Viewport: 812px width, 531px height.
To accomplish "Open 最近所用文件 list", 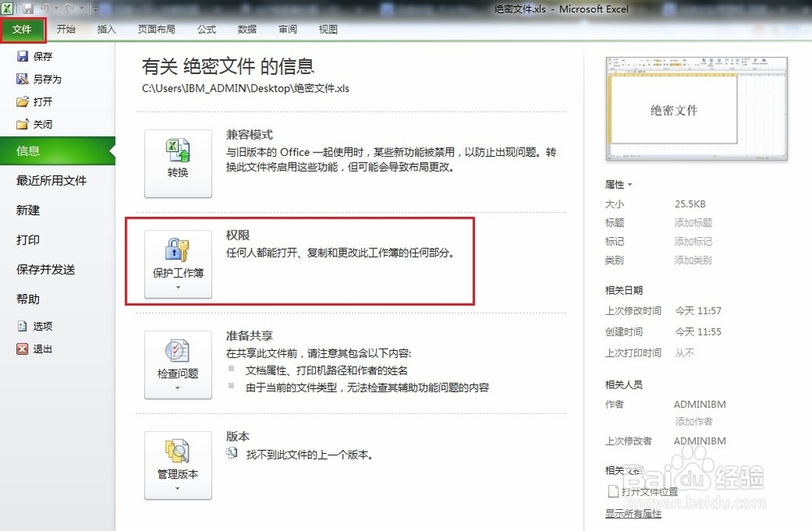I will 51,181.
